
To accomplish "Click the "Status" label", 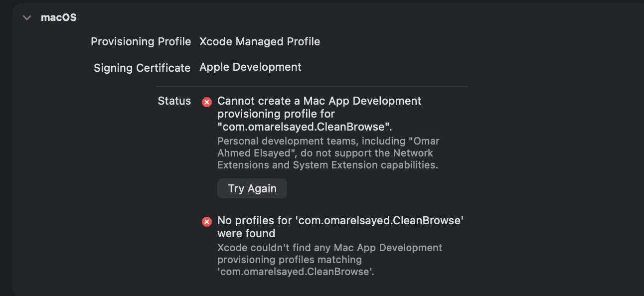I will click(174, 101).
